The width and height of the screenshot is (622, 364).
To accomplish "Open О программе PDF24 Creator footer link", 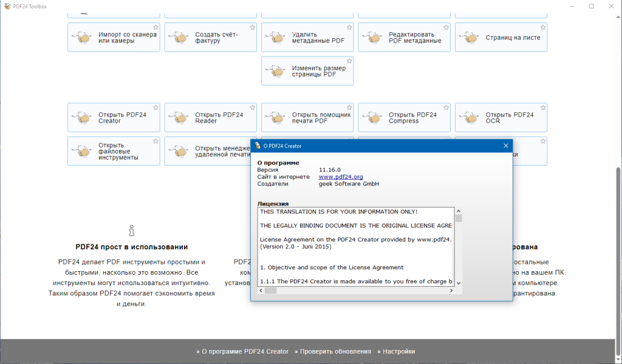I will click(x=242, y=351).
